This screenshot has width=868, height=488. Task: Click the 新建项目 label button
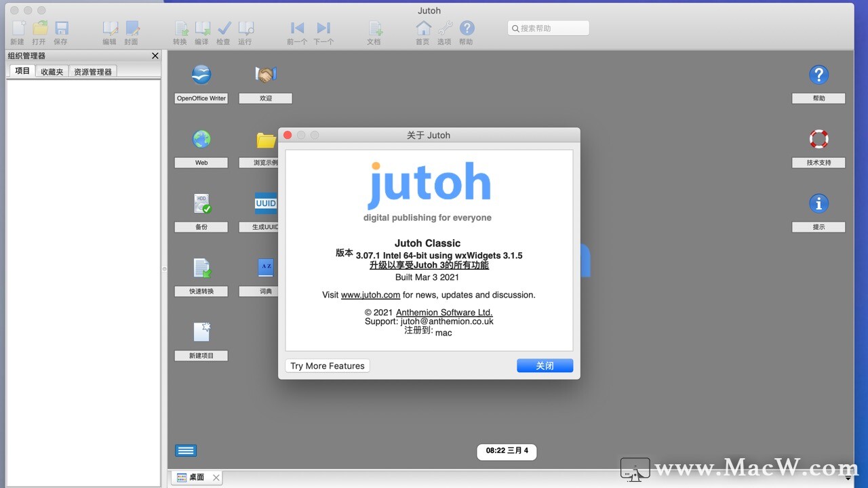201,356
